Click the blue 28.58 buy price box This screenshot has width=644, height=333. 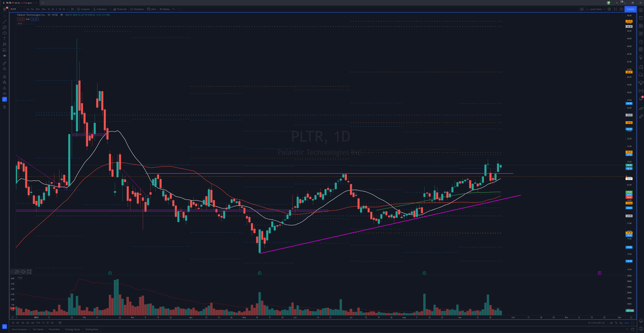pos(35,19)
